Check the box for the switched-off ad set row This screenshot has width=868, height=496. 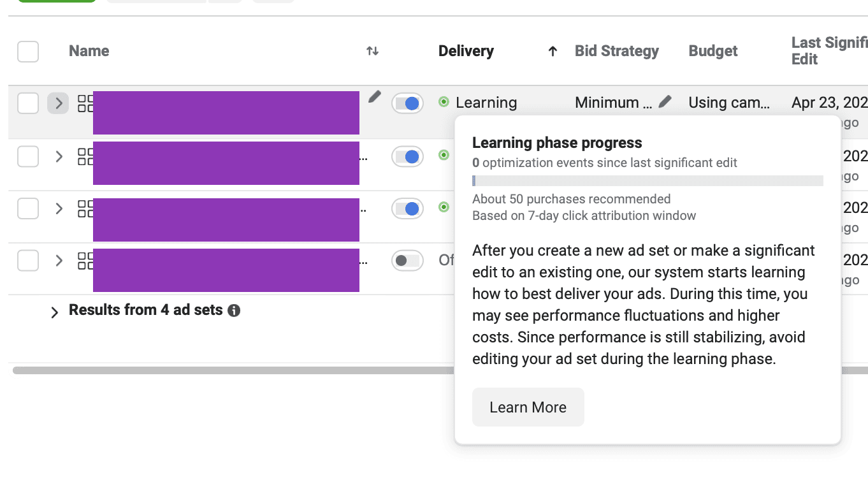28,260
